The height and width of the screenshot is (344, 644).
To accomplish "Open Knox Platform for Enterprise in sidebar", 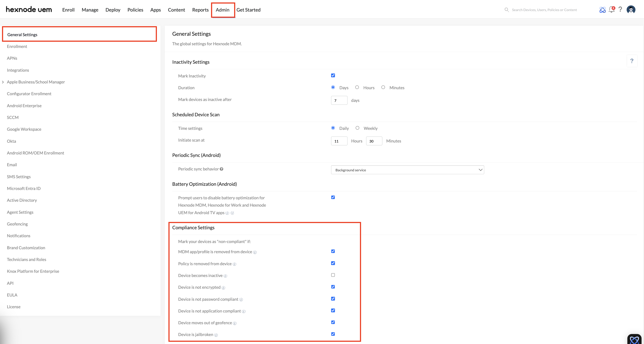I will 33,271.
